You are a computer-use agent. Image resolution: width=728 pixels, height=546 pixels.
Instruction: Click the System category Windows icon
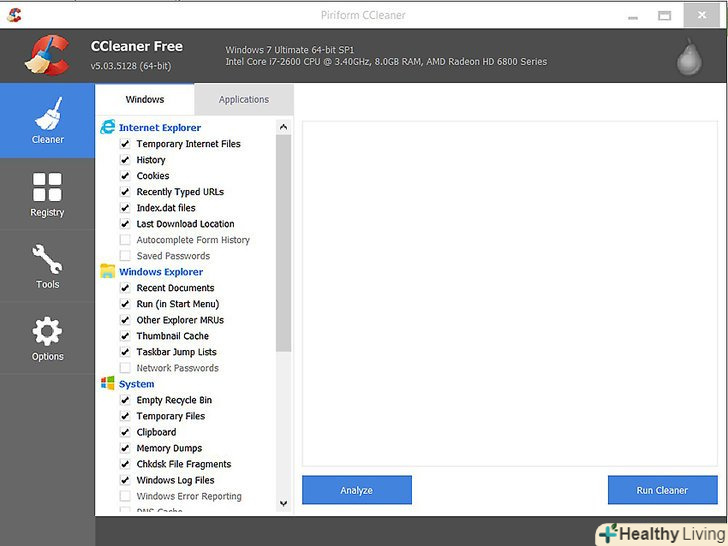click(107, 383)
